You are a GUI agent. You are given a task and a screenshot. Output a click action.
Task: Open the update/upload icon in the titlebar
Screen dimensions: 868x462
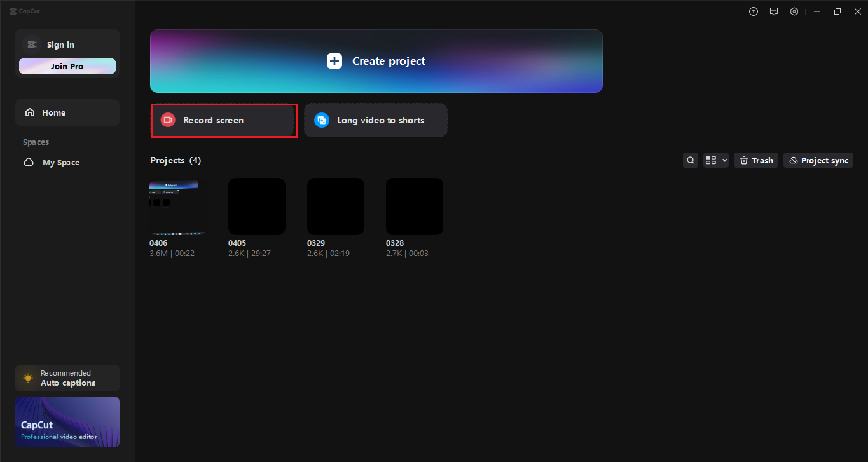753,11
